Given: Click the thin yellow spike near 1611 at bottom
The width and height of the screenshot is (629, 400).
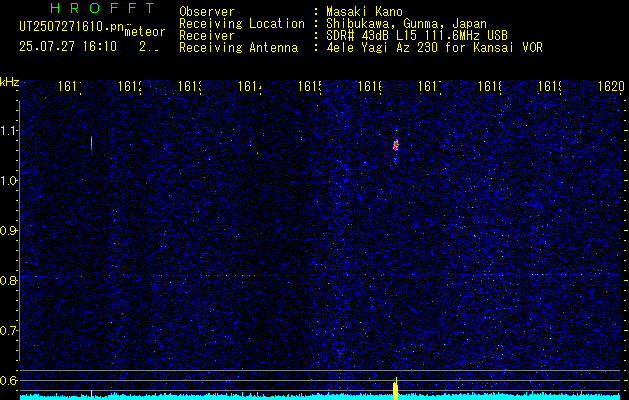Looking at the screenshot, I should (x=91, y=394).
